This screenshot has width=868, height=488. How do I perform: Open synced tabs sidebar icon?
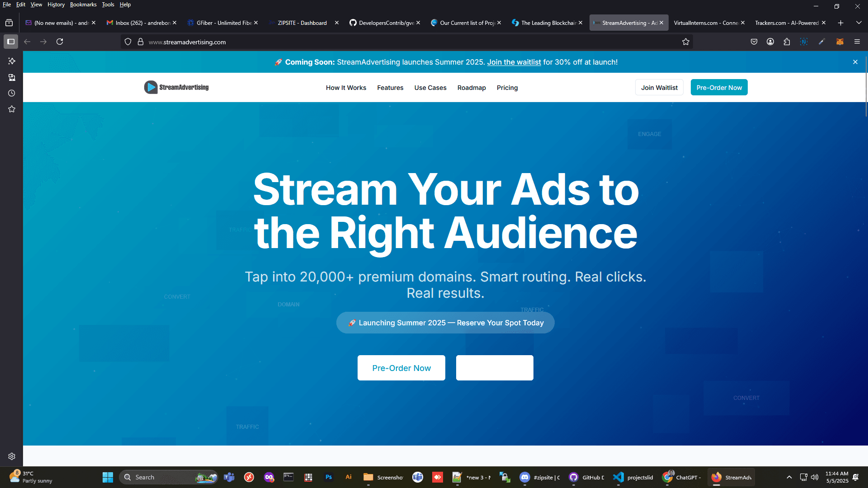pyautogui.click(x=12, y=77)
